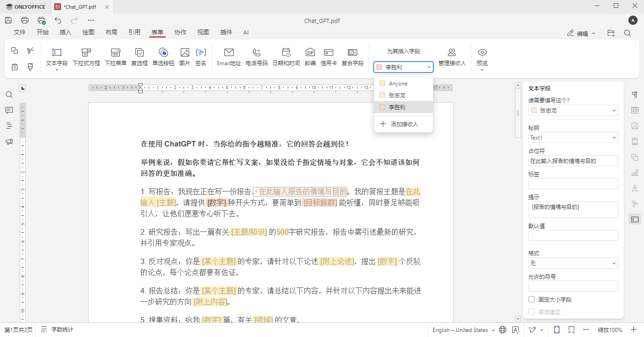Open form 预览 (preview) mode
The image size is (644, 337).
tap(482, 56)
